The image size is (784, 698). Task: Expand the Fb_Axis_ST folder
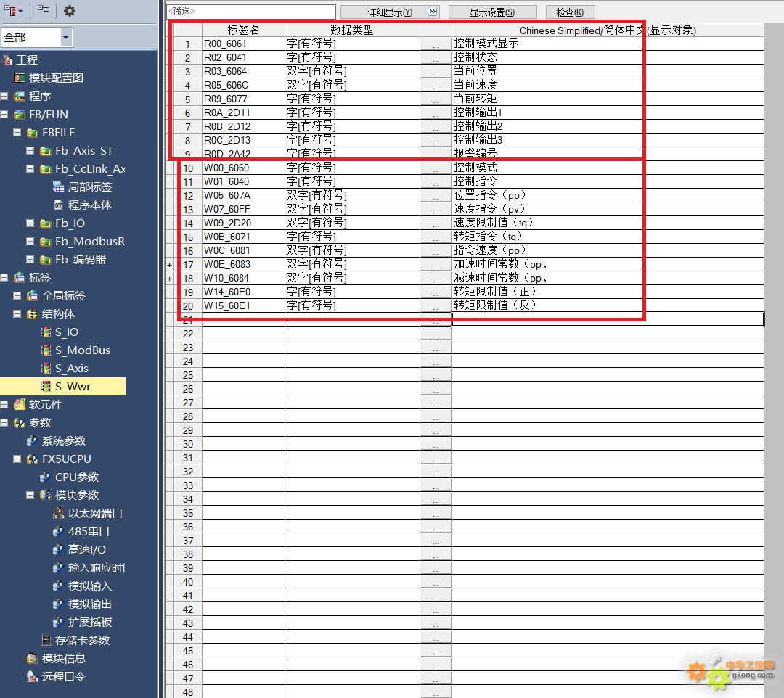(x=30, y=151)
